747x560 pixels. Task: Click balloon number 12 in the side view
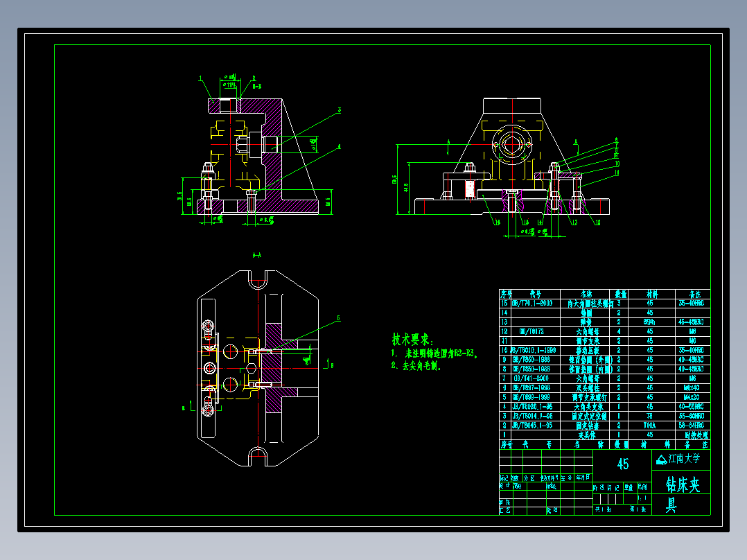597,222
